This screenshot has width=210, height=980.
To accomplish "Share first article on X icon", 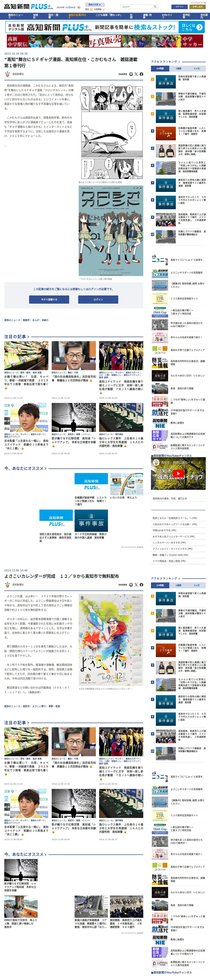I will pyautogui.click(x=136, y=74).
